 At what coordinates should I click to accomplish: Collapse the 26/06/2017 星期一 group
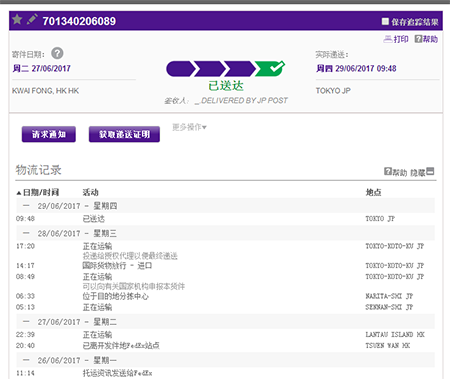point(26,360)
